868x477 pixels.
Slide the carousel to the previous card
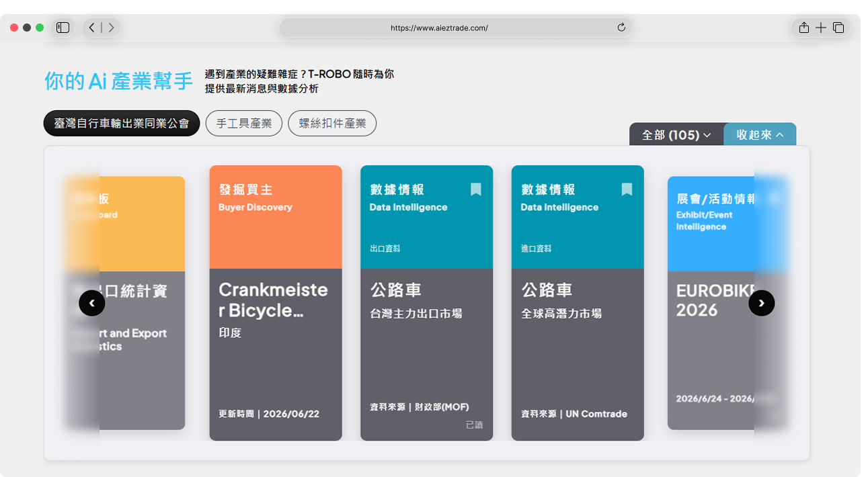point(92,303)
